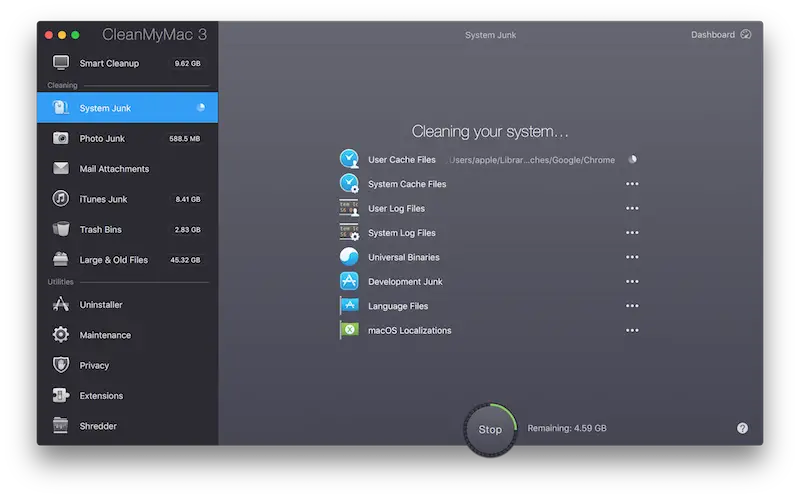Click the User Log Files icon

[x=349, y=208]
